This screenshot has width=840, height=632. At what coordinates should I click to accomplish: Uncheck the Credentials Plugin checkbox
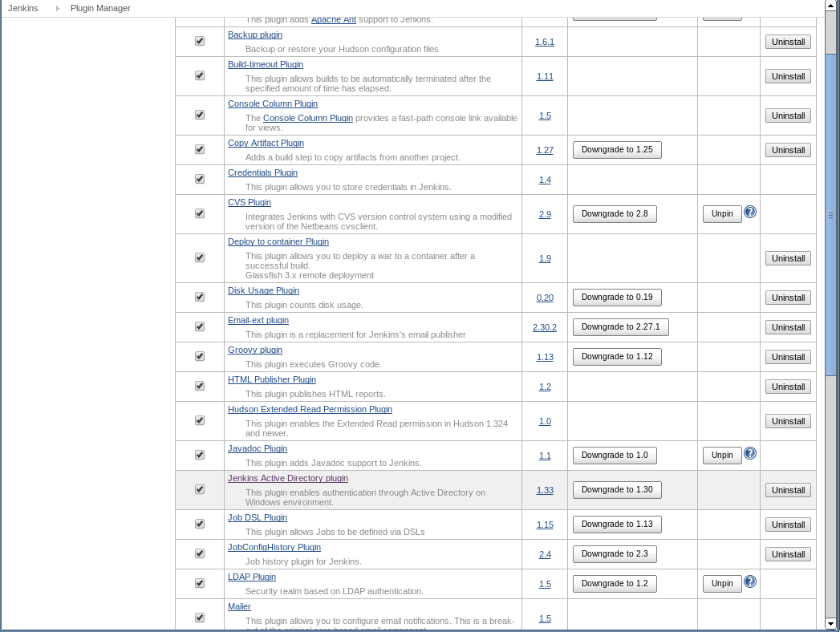tap(200, 179)
